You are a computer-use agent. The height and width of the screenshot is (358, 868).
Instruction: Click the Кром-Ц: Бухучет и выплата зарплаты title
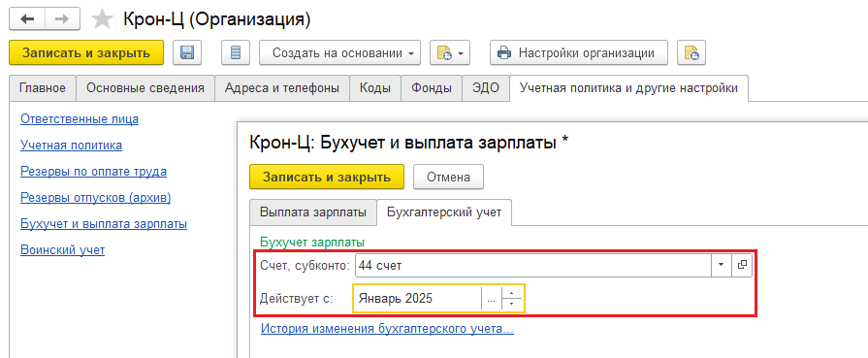[409, 143]
